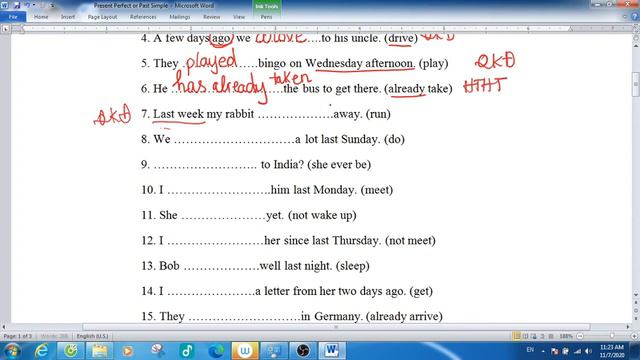Open the Review tab
The width and height of the screenshot is (640, 360).
point(211,17)
